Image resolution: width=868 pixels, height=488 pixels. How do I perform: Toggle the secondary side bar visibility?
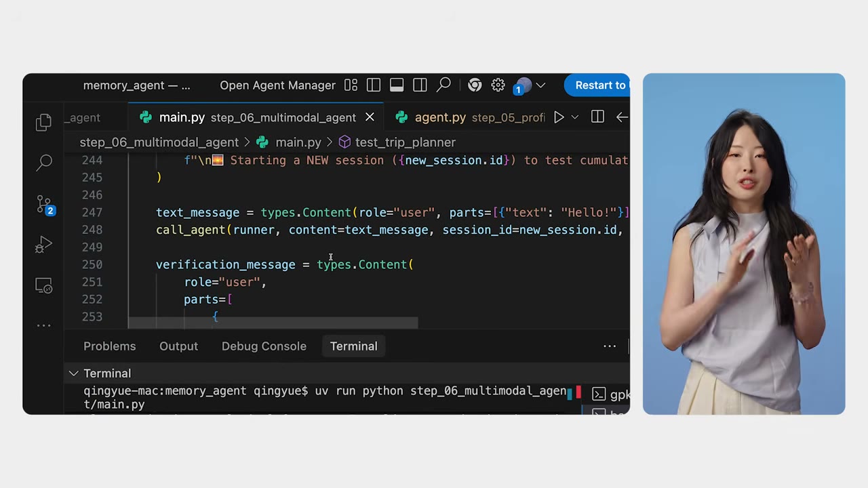[x=420, y=85]
